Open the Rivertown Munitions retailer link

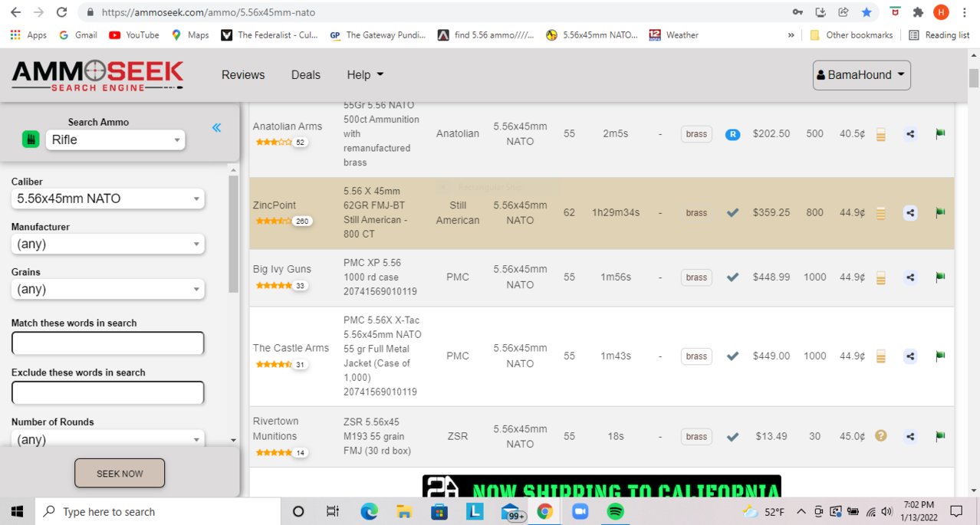(276, 428)
